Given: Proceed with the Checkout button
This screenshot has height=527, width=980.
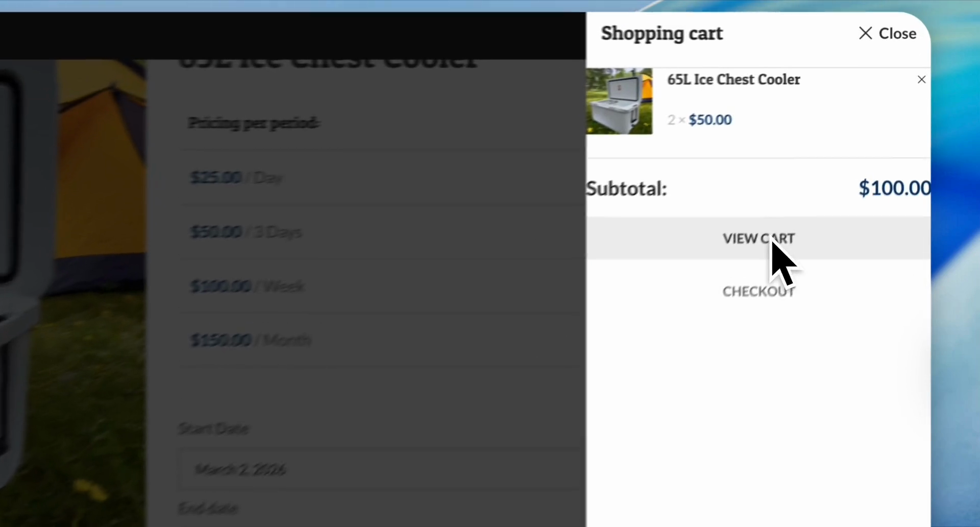Looking at the screenshot, I should (x=758, y=292).
